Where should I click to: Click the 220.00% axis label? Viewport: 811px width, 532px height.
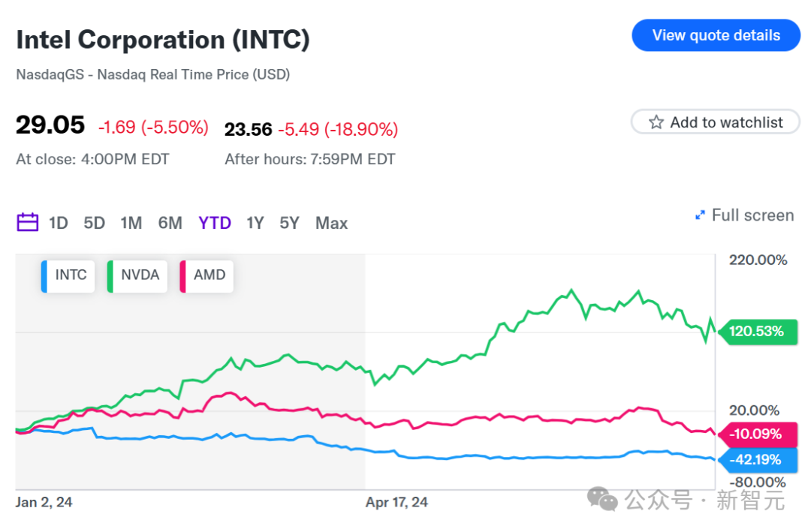[x=758, y=260]
